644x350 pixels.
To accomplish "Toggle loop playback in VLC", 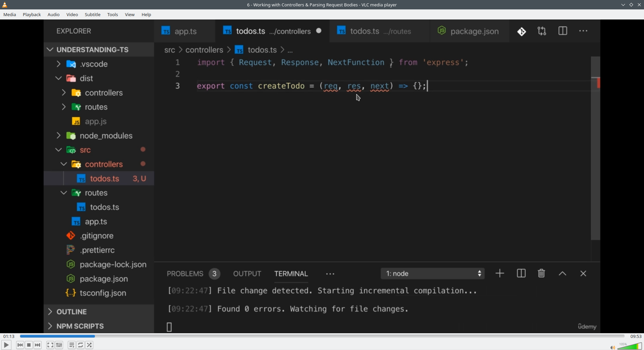I will (x=80, y=345).
